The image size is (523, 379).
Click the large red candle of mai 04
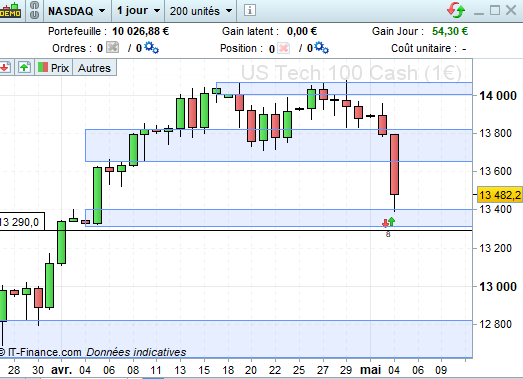[395, 164]
